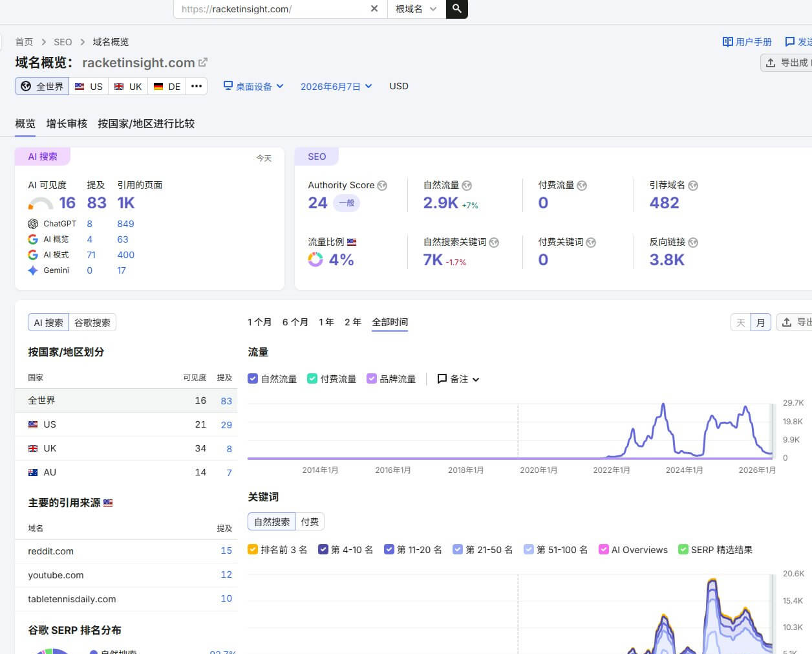Open youtube.com mentions count 12

(226, 574)
